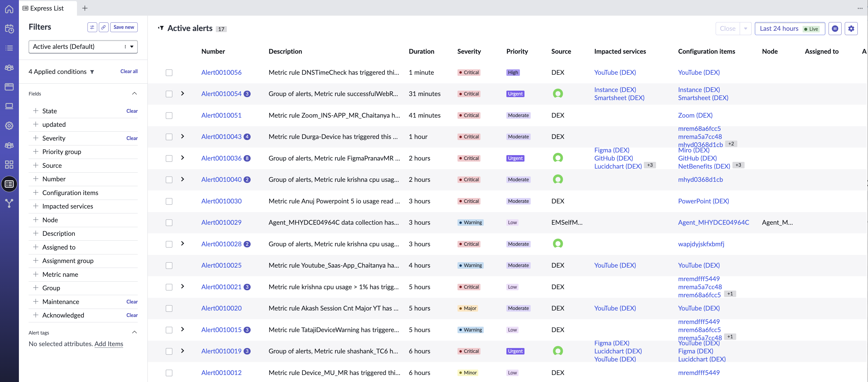Sort by Number column header
The height and width of the screenshot is (382, 868).
point(213,52)
